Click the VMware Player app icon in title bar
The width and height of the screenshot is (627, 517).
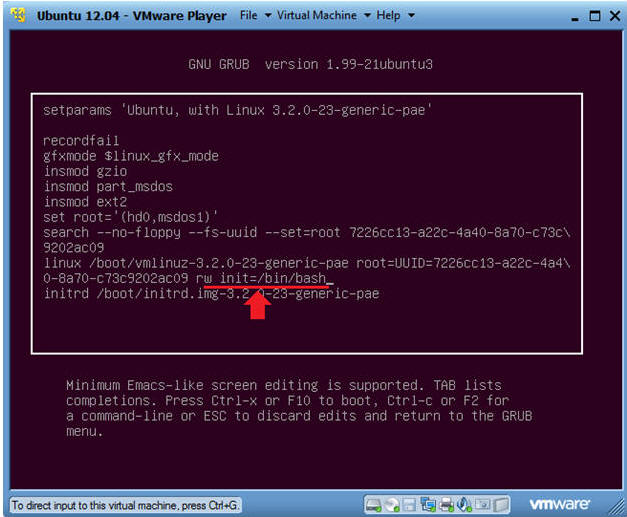coord(18,15)
